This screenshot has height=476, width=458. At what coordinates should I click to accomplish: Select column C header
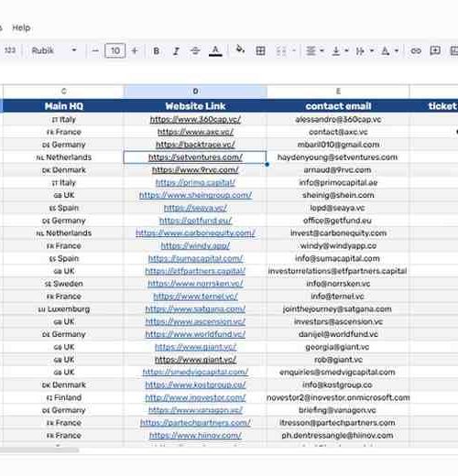[63, 92]
